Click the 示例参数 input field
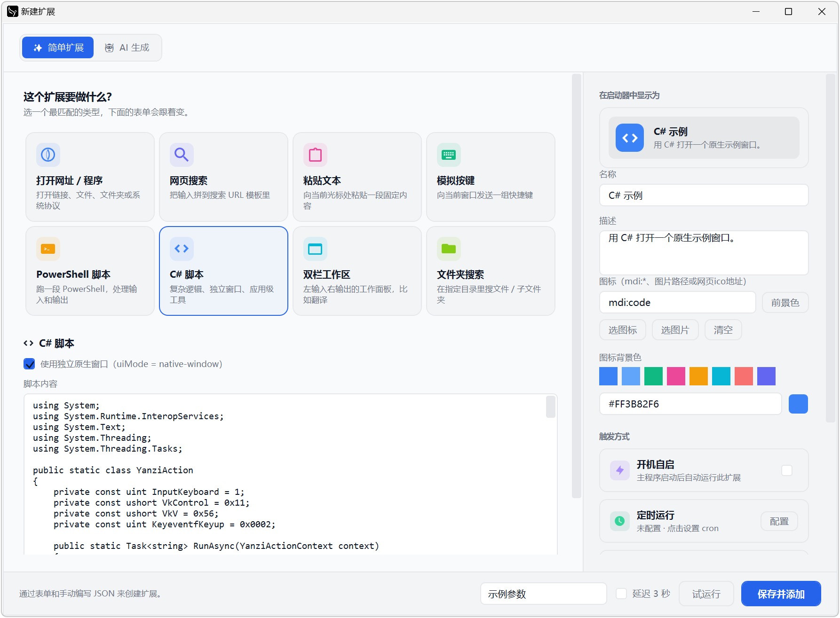Screen dimensions: 840x618 click(x=544, y=594)
